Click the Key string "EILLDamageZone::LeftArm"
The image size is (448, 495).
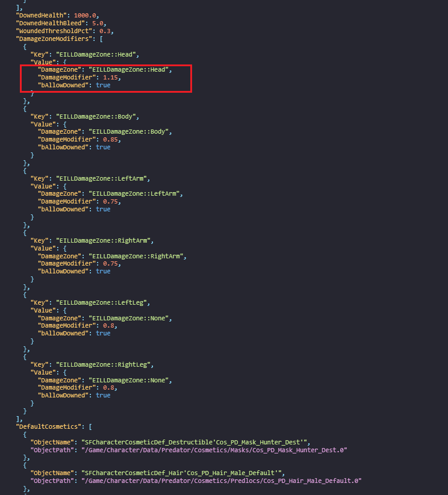104,178
